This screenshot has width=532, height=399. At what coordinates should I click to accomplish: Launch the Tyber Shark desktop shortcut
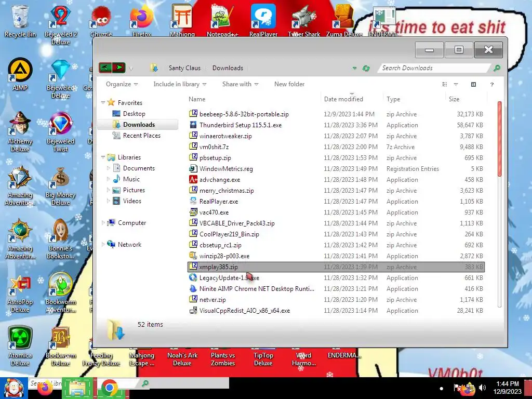pos(303,21)
